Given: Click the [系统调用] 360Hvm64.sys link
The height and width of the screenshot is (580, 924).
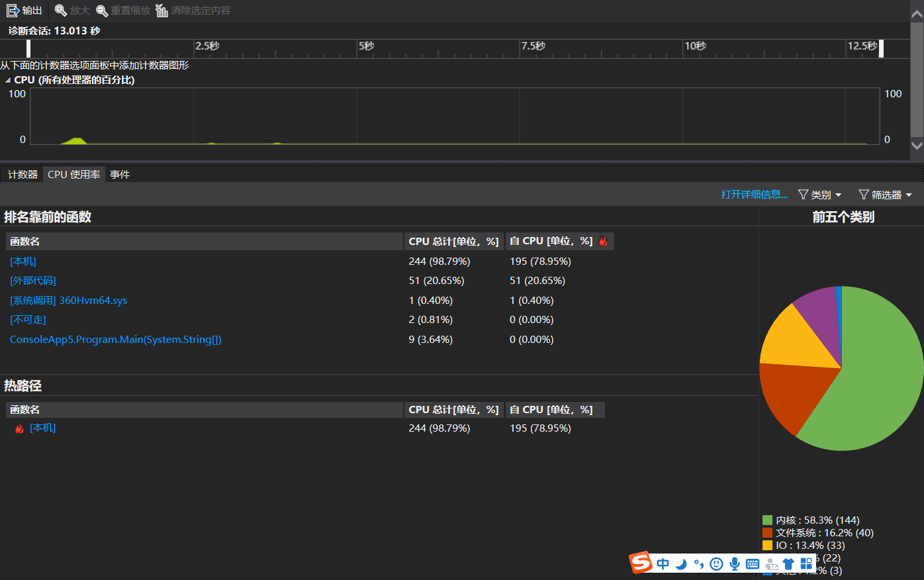Looking at the screenshot, I should (x=69, y=301).
